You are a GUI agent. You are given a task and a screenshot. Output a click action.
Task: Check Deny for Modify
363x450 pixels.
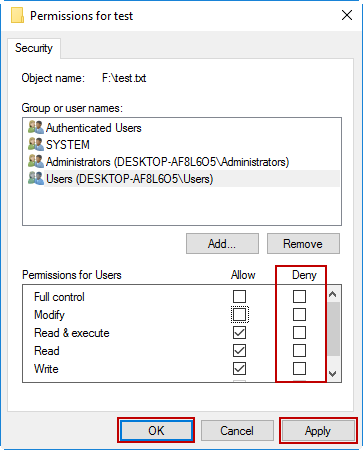(299, 314)
